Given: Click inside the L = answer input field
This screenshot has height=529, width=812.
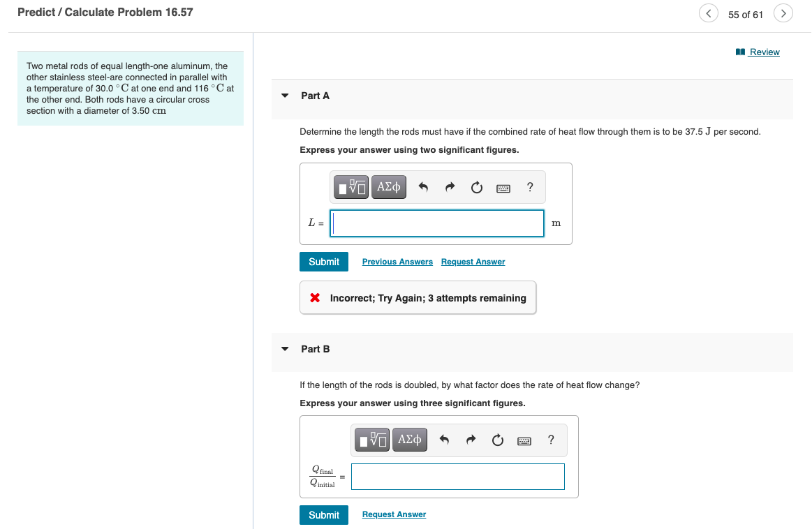Looking at the screenshot, I should pos(436,223).
